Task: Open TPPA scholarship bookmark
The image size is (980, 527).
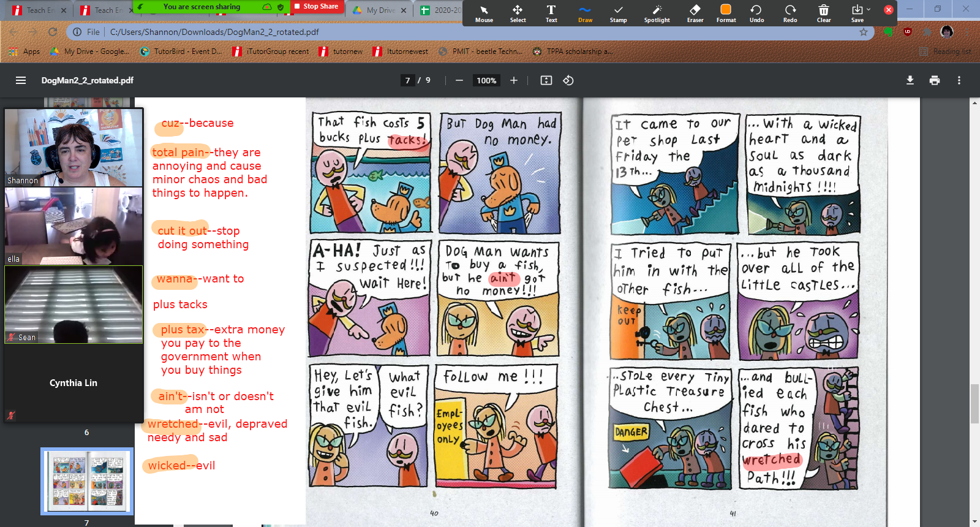Action: tap(572, 51)
